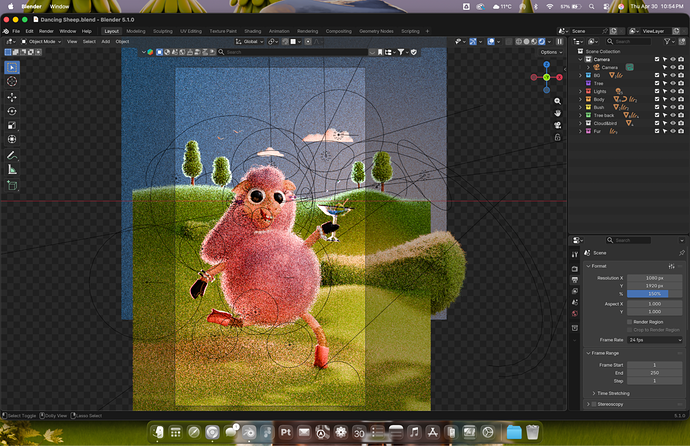690x446 pixels.
Task: Open the World properties tab icon
Action: pos(575,314)
